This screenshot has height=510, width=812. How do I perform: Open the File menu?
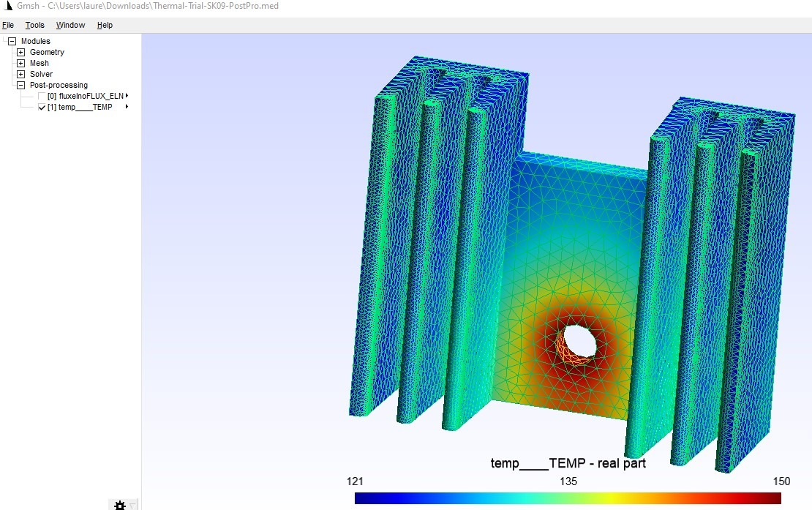(x=8, y=25)
